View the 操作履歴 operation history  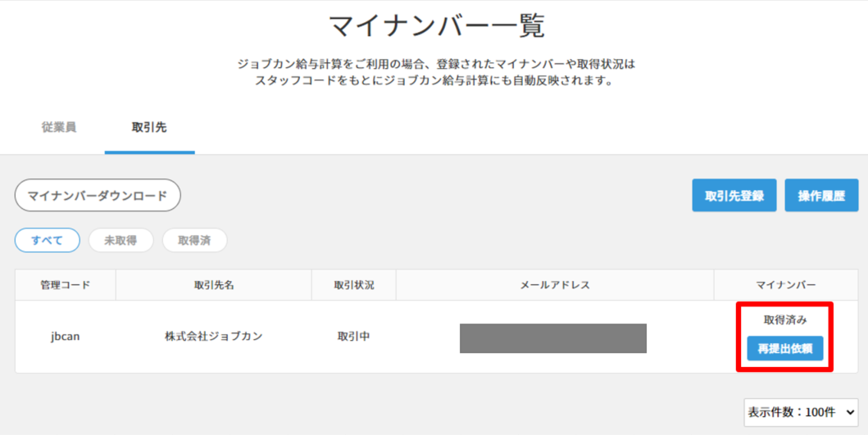(x=821, y=195)
